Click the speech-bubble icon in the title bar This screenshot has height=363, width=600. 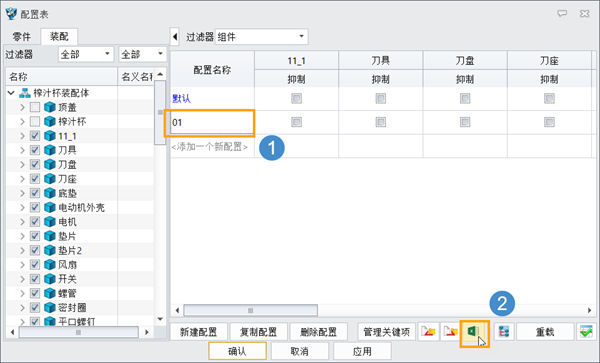pyautogui.click(x=562, y=14)
